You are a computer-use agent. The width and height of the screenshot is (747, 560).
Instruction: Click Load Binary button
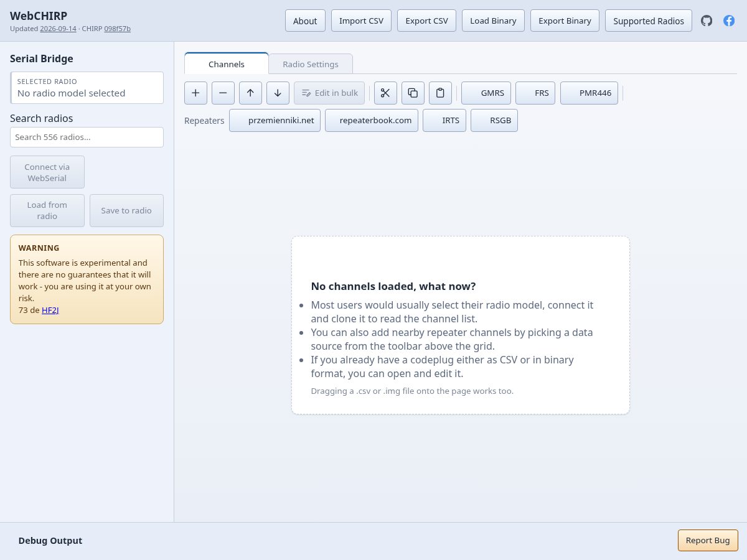click(x=493, y=21)
